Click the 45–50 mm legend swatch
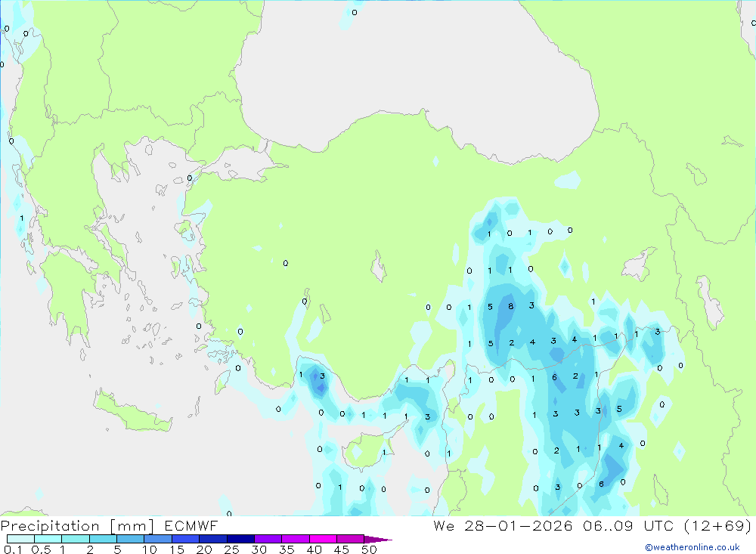 (x=351, y=539)
